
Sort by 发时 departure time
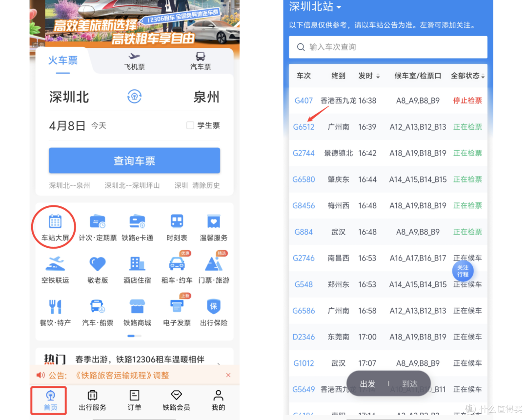[369, 76]
